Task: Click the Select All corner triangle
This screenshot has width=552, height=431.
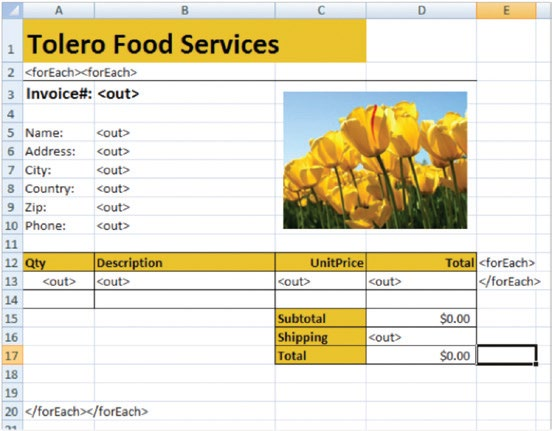Action: point(12,10)
